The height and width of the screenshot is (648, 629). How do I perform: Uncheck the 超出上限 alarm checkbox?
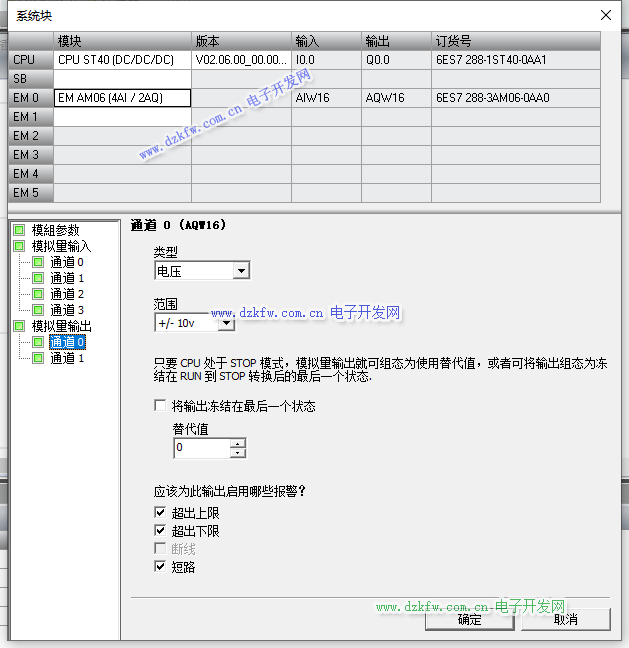pyautogui.click(x=160, y=513)
